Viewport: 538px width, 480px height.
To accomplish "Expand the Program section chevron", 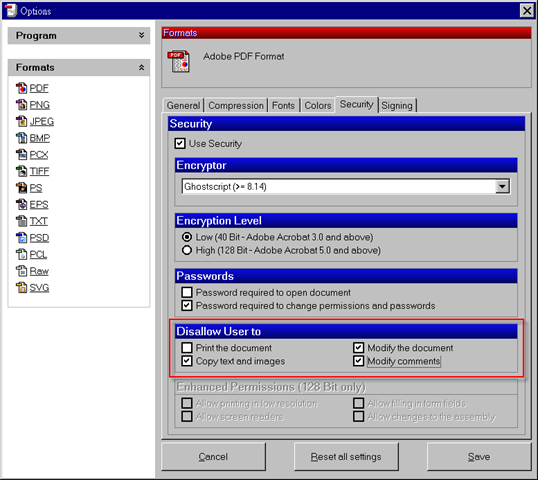I will click(x=141, y=35).
